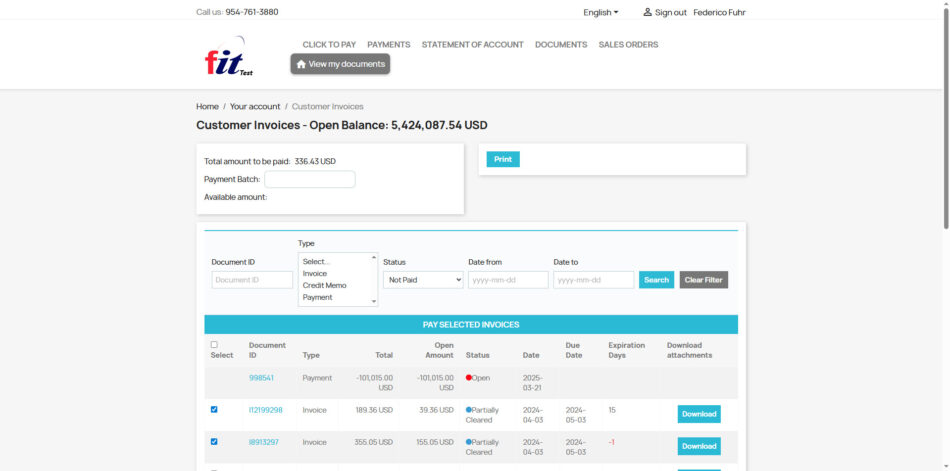
Task: Select Credit Memo in the Type list
Action: (x=325, y=285)
